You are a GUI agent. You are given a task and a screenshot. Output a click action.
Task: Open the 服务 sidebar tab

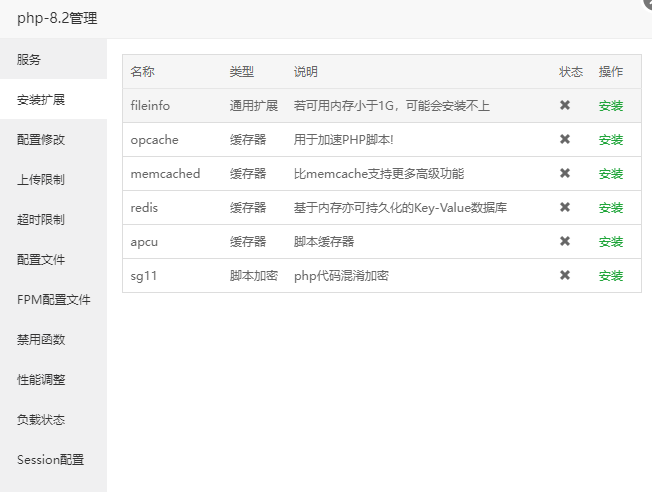53,59
